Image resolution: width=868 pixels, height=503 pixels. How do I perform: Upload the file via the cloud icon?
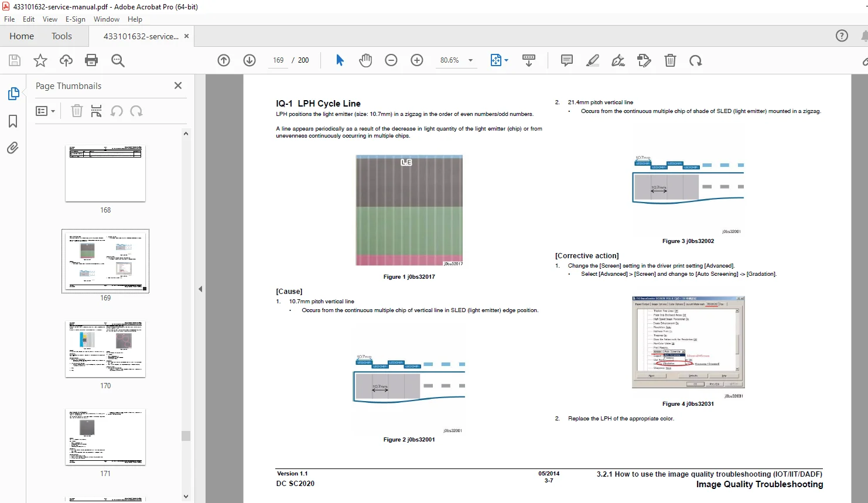point(66,60)
